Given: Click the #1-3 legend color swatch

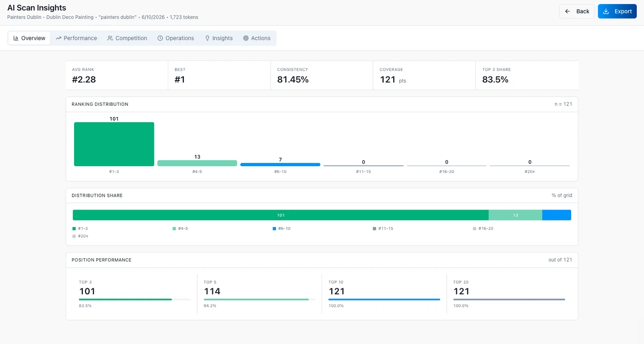Looking at the screenshot, I should [74, 229].
